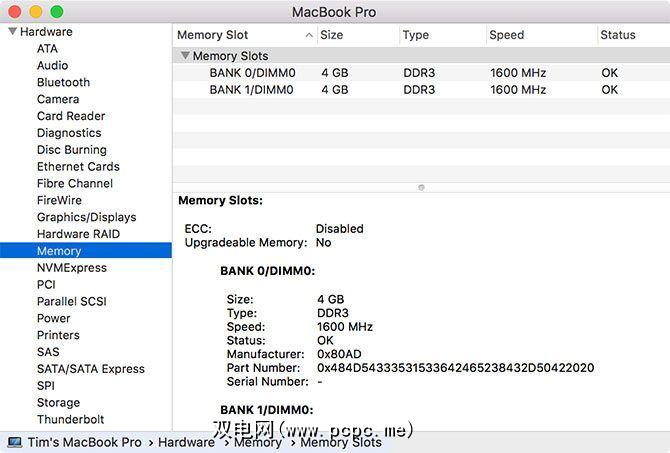Select Graphics/Displays in the sidebar

tap(87, 217)
